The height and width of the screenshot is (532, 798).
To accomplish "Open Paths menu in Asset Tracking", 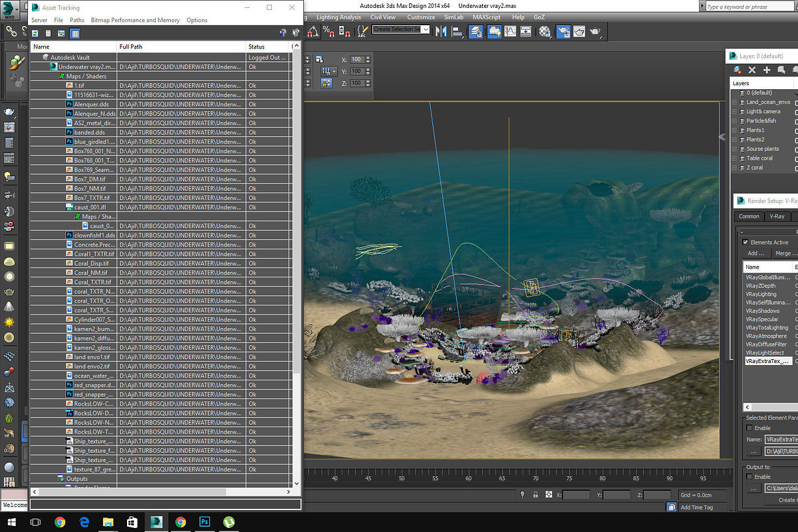I will (x=77, y=20).
